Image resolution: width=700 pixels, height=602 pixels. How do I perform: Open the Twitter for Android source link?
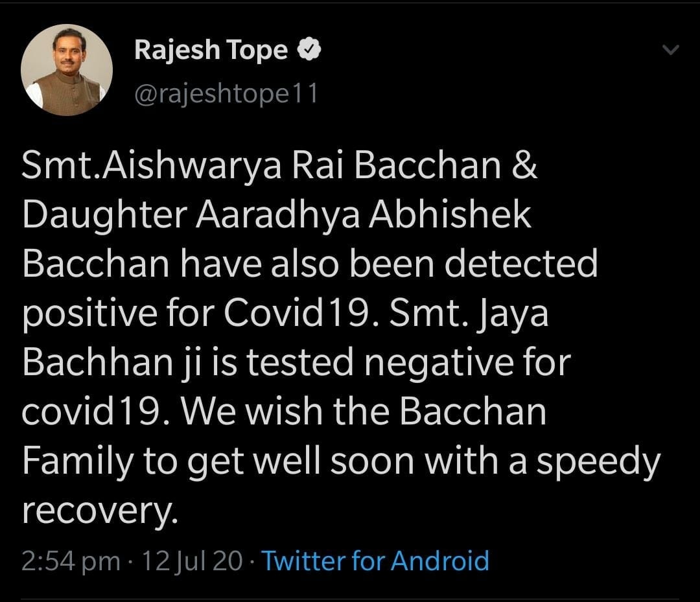point(375,560)
